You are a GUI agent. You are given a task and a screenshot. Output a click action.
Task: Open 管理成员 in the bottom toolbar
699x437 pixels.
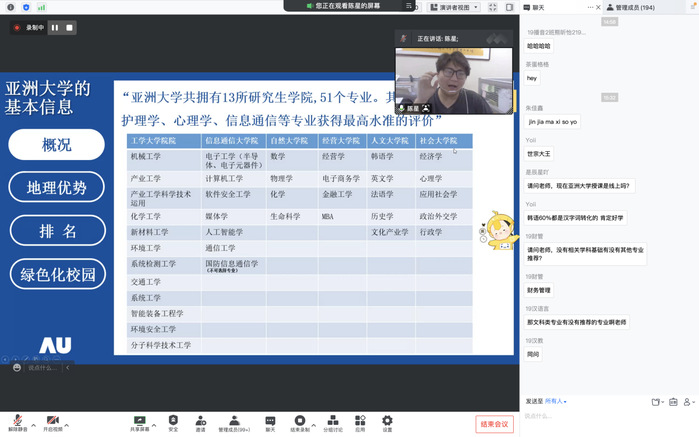(x=234, y=421)
